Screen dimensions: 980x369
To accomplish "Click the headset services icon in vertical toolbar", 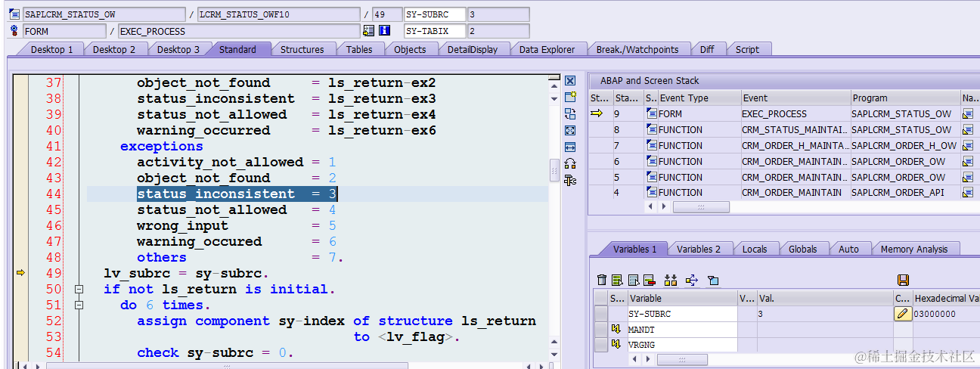I will click(x=570, y=163).
